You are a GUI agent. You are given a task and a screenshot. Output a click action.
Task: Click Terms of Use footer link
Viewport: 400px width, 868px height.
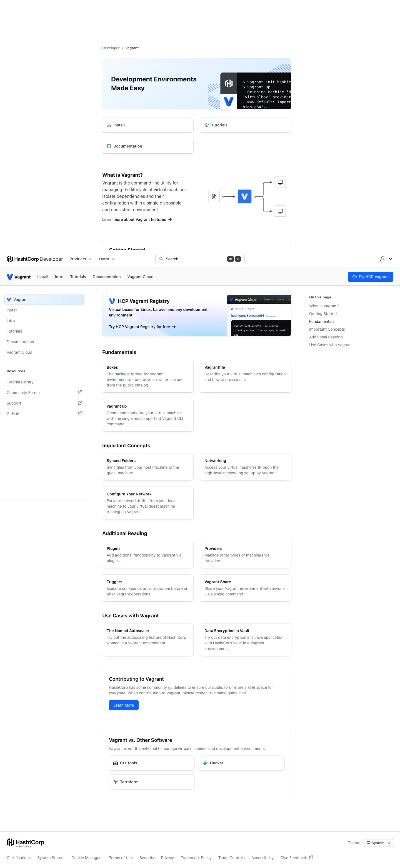coord(121,857)
